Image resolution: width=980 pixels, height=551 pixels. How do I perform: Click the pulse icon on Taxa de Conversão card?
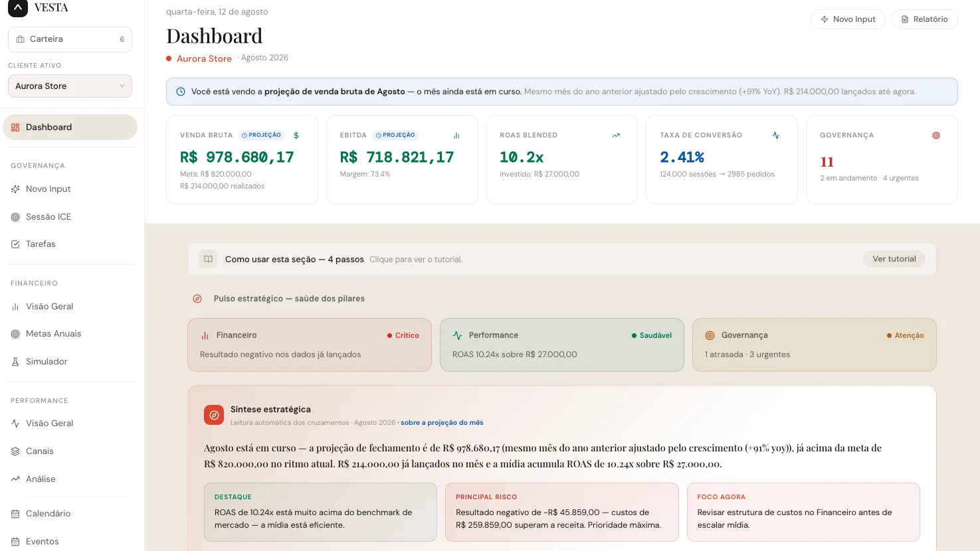(x=776, y=135)
